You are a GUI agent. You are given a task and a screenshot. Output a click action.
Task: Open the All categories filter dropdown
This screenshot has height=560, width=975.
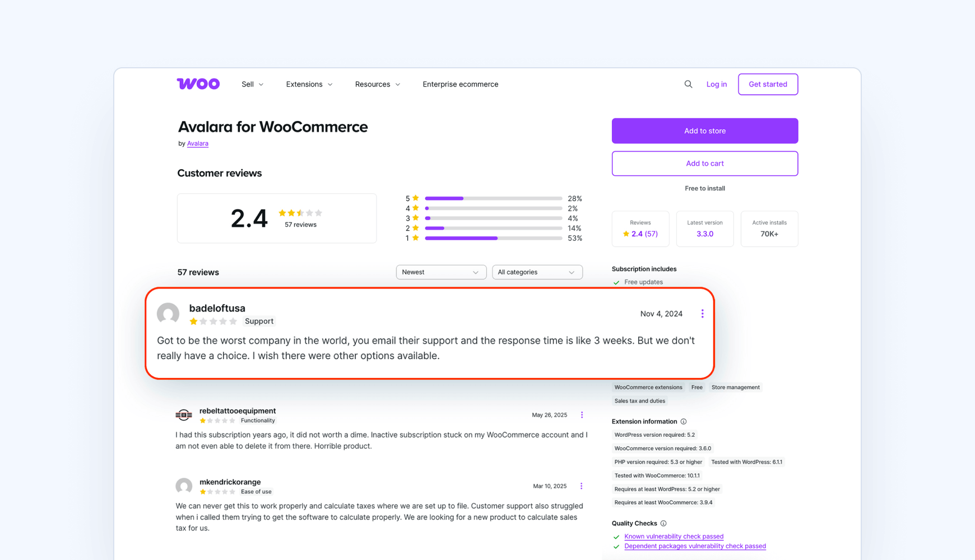[537, 272]
